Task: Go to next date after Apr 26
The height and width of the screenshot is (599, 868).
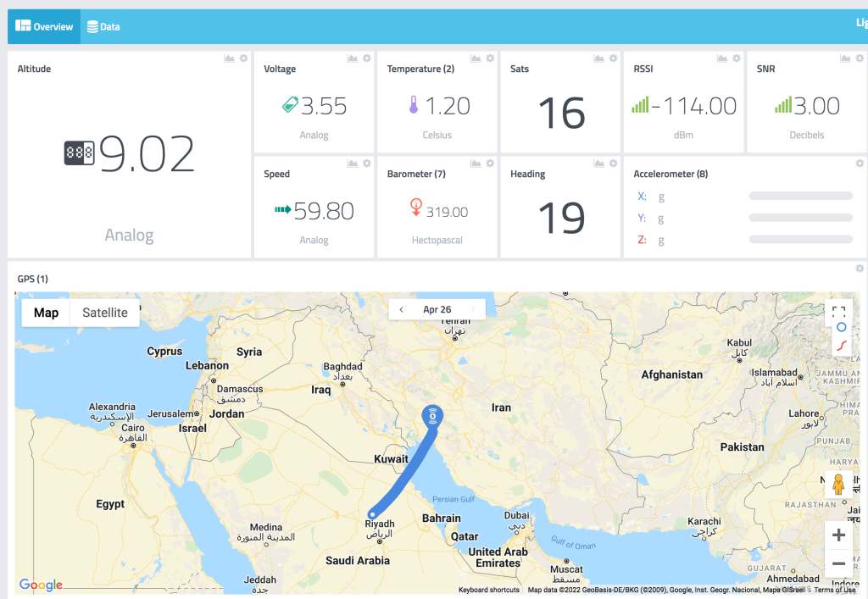Action: [473, 310]
